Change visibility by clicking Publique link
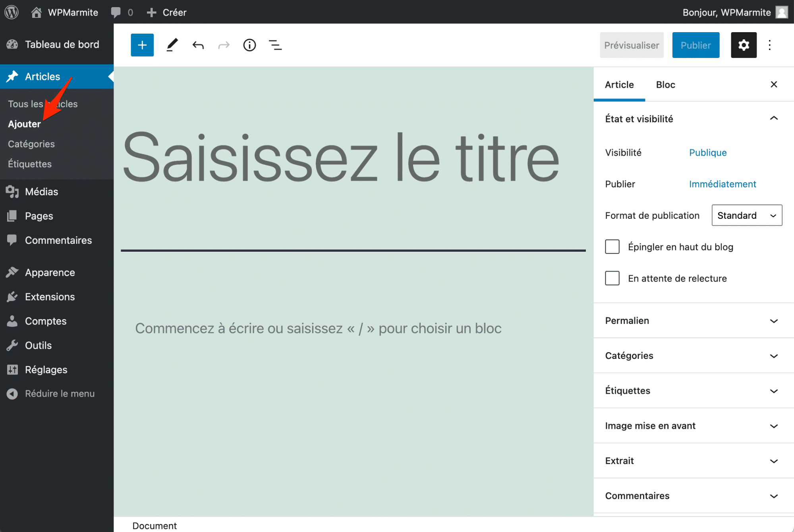 click(x=707, y=152)
